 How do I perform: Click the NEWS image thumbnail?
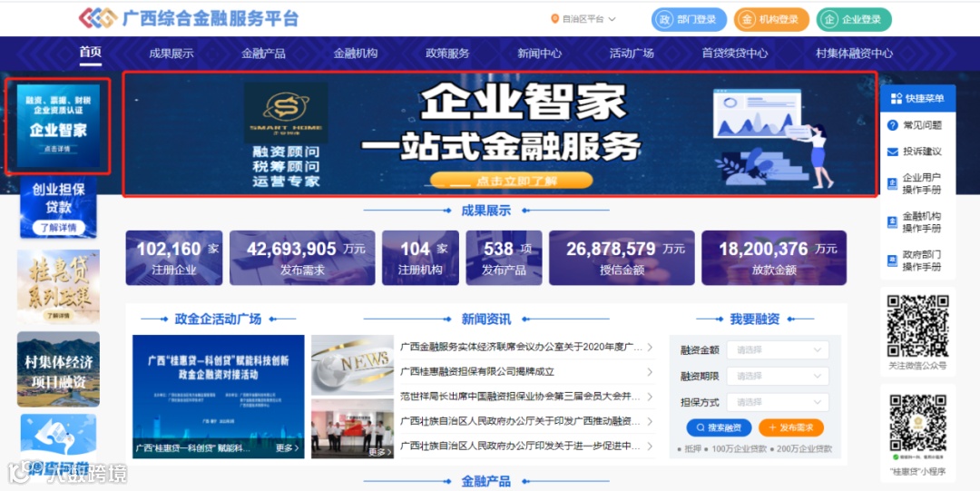coord(352,365)
